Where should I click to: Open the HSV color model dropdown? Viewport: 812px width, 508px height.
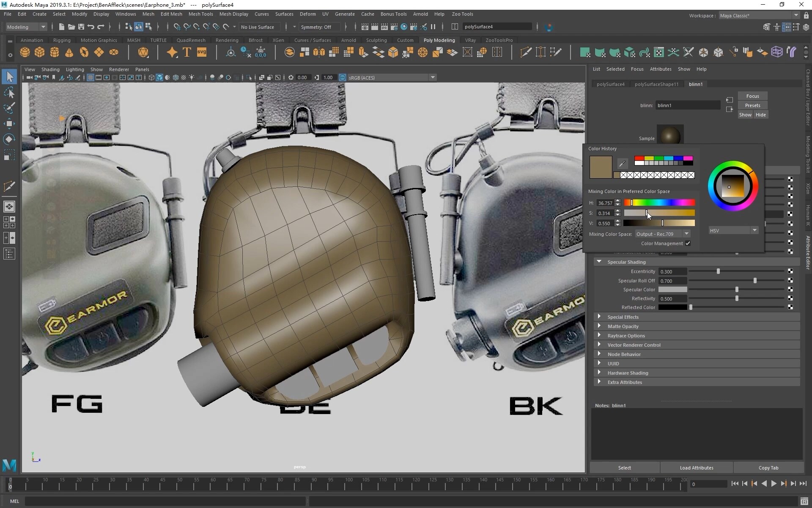click(x=754, y=230)
